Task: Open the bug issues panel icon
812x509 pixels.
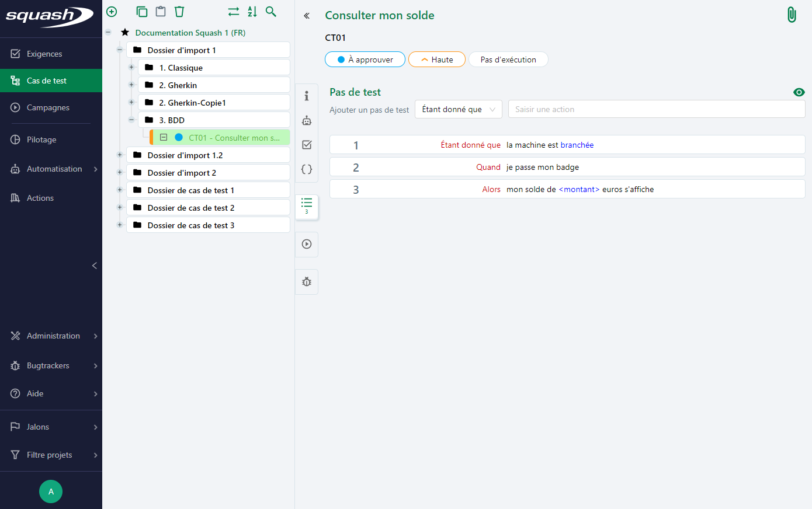Action: coord(307,282)
